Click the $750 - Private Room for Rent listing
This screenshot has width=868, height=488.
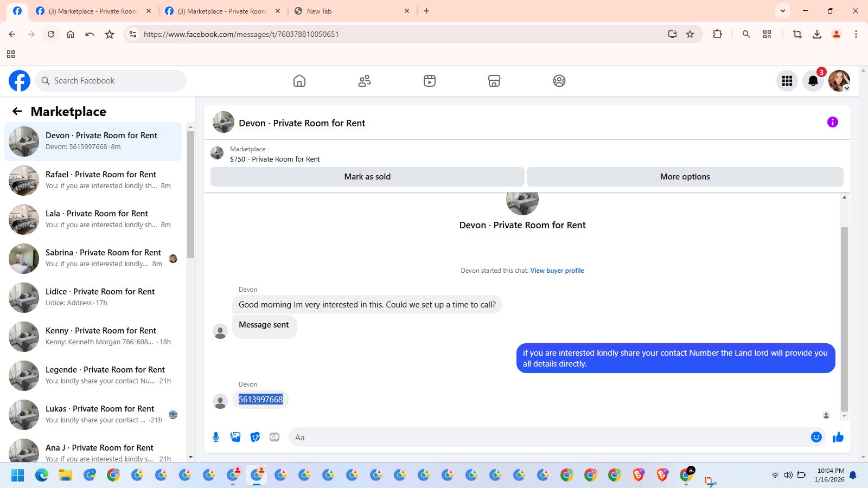(x=275, y=159)
